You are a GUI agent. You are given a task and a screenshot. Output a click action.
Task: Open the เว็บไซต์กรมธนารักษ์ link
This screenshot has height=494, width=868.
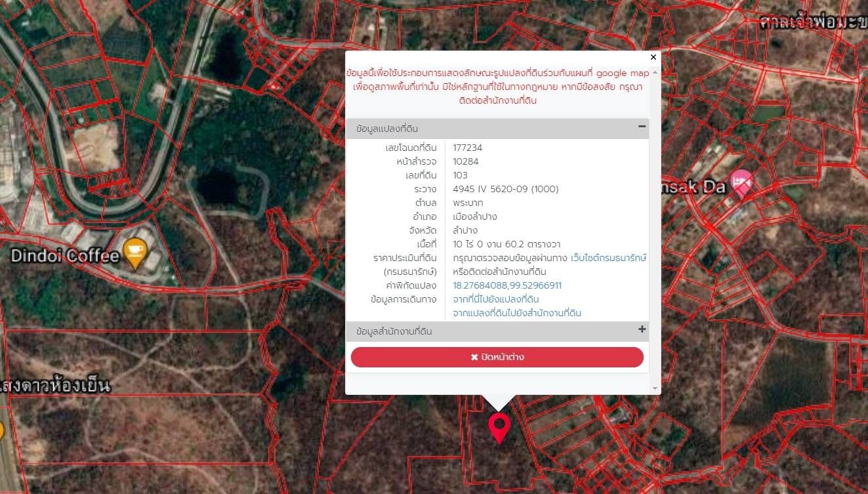pyautogui.click(x=609, y=258)
